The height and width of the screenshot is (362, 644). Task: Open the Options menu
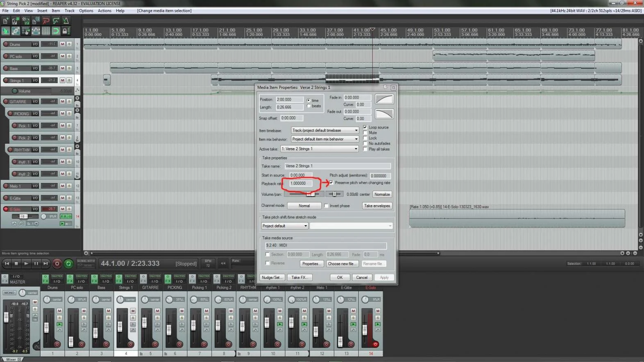pos(86,11)
